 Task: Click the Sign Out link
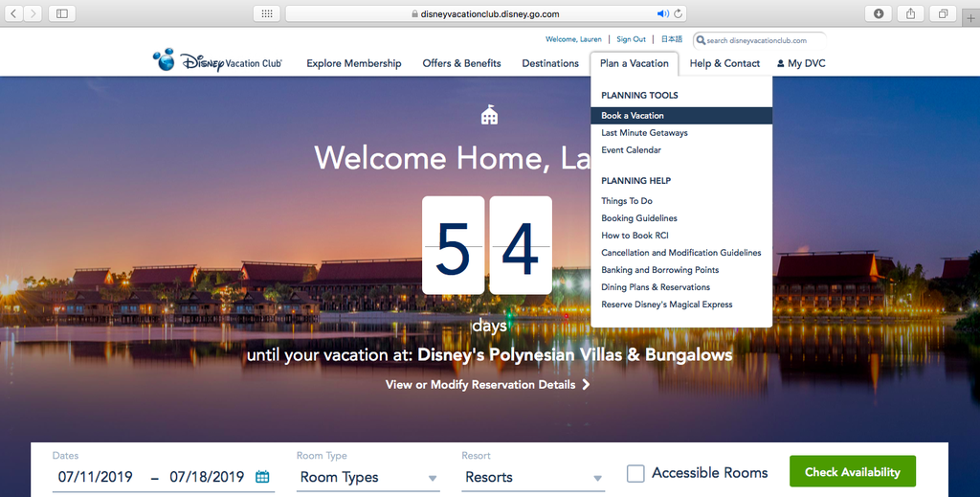(x=632, y=38)
